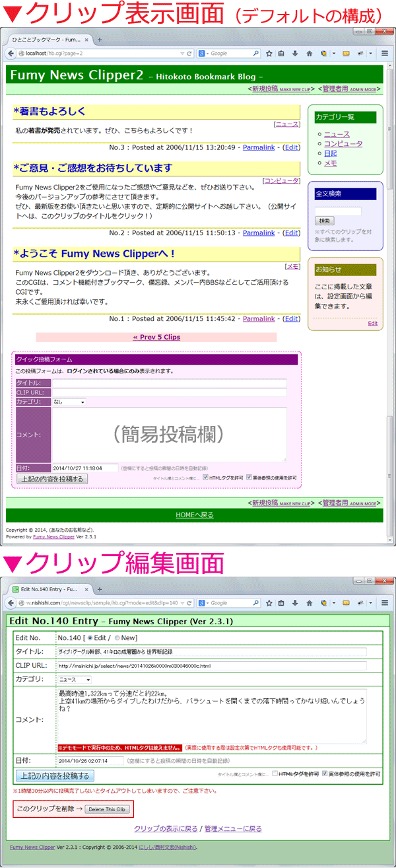Select the Edit radio button
The image size is (396, 868).
91,638
